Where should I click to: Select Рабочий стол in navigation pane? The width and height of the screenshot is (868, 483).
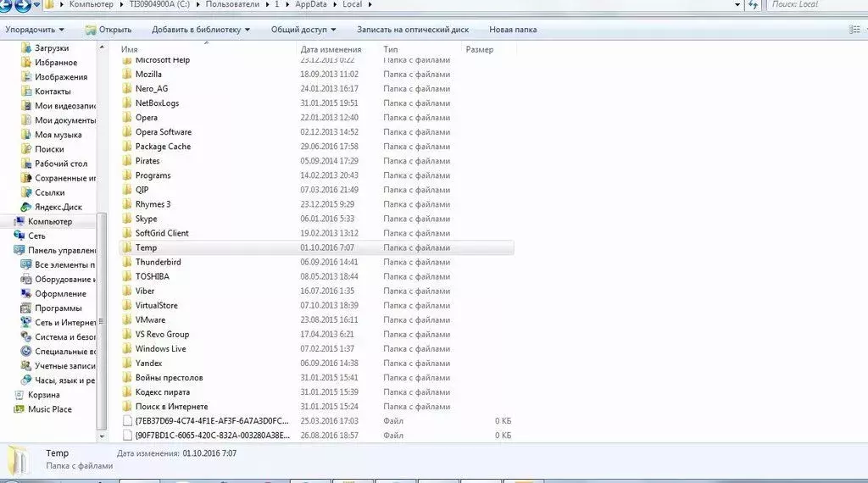point(61,164)
